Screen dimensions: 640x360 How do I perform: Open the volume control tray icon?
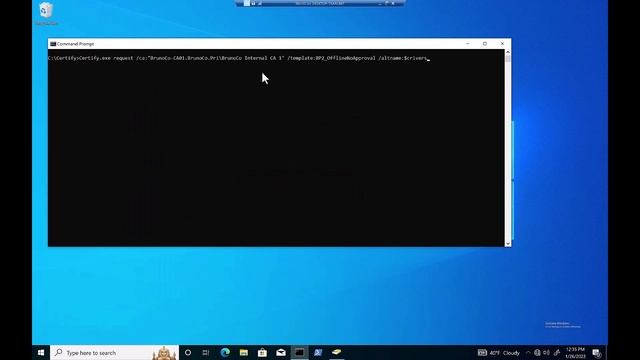point(547,353)
